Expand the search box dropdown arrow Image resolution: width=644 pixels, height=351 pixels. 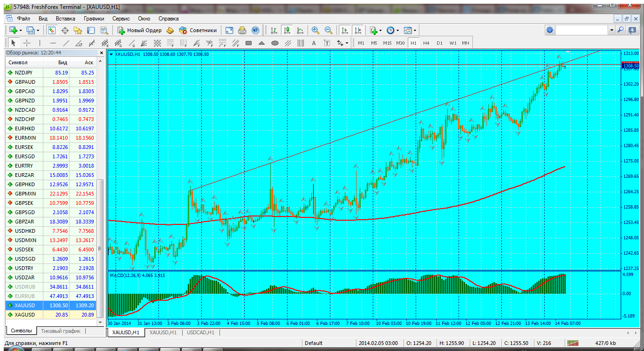point(611,30)
